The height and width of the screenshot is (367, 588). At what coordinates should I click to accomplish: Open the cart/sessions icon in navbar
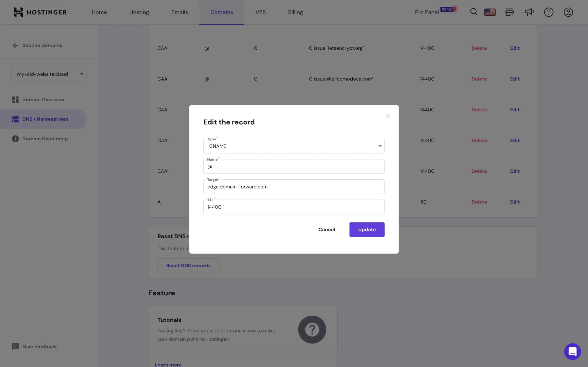tap(509, 12)
